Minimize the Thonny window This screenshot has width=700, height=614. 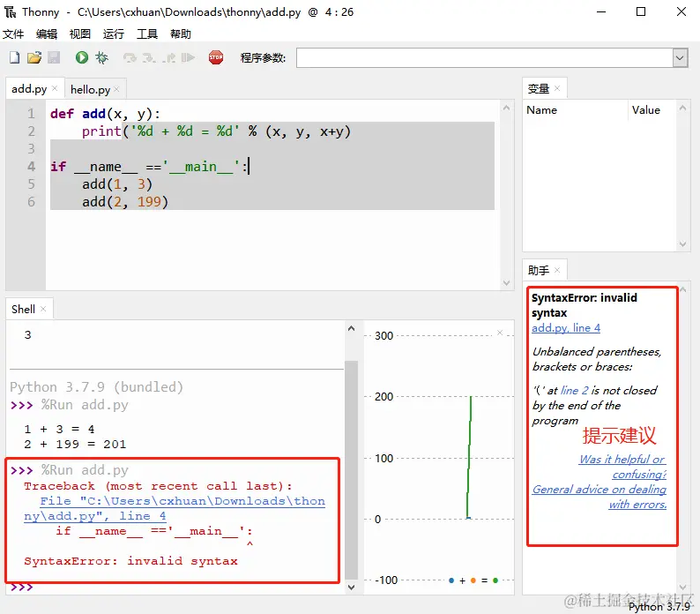coord(601,12)
